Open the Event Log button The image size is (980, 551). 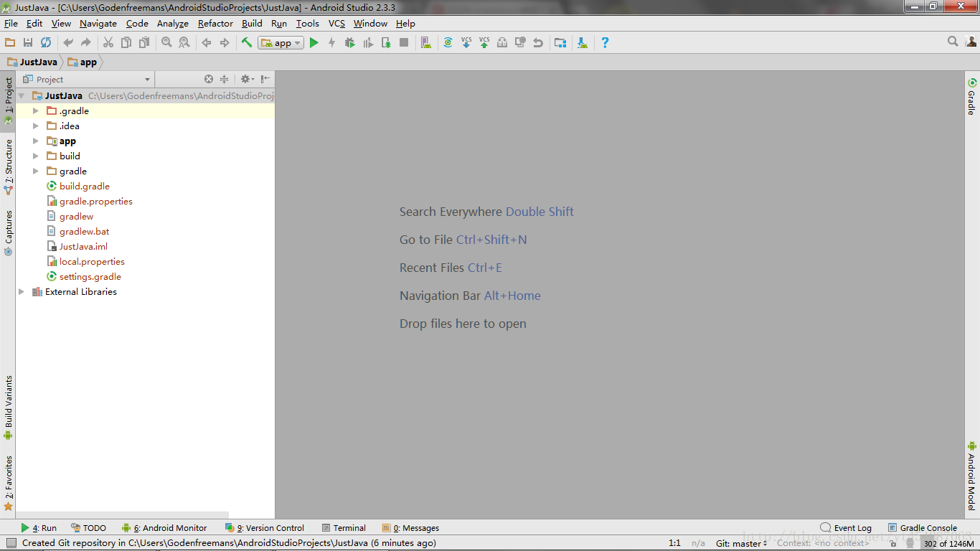846,528
